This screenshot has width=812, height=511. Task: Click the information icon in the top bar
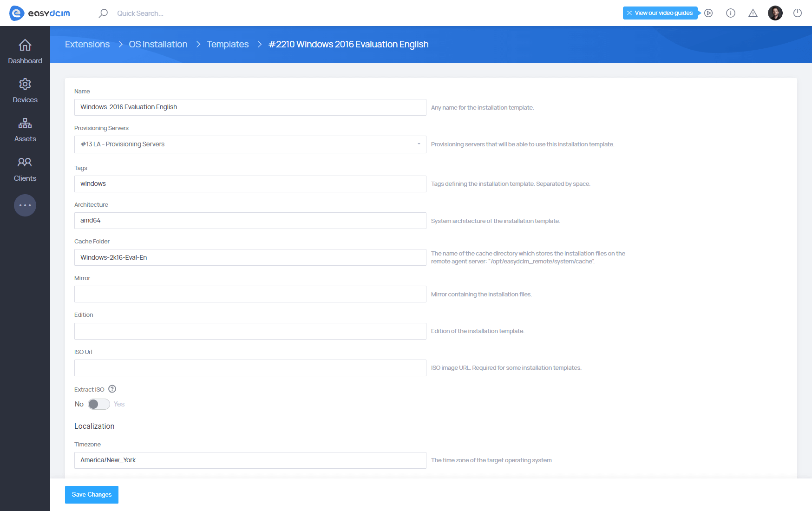730,13
